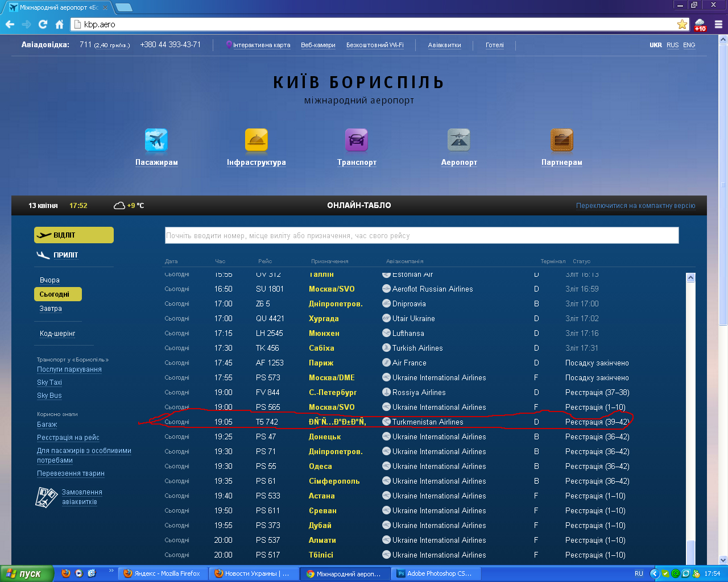Show flights for Завтра
This screenshot has width=728, height=582.
[51, 309]
